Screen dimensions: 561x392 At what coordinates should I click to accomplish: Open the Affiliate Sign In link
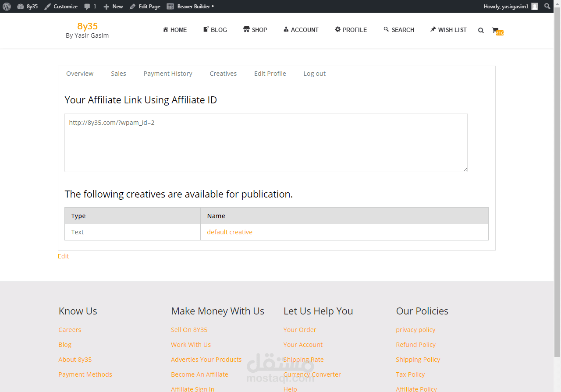point(192,388)
